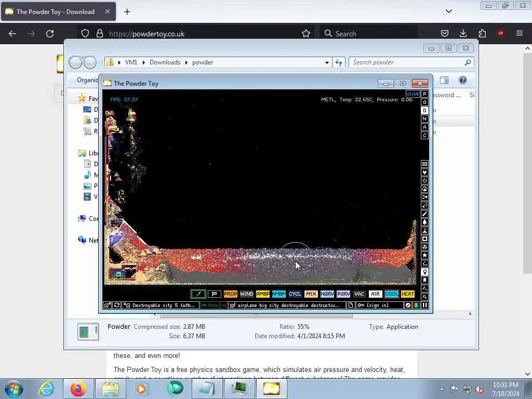Image resolution: width=532 pixels, height=399 pixels.
Task: Toggle the pause button in Powder Toy
Action: pos(424,305)
